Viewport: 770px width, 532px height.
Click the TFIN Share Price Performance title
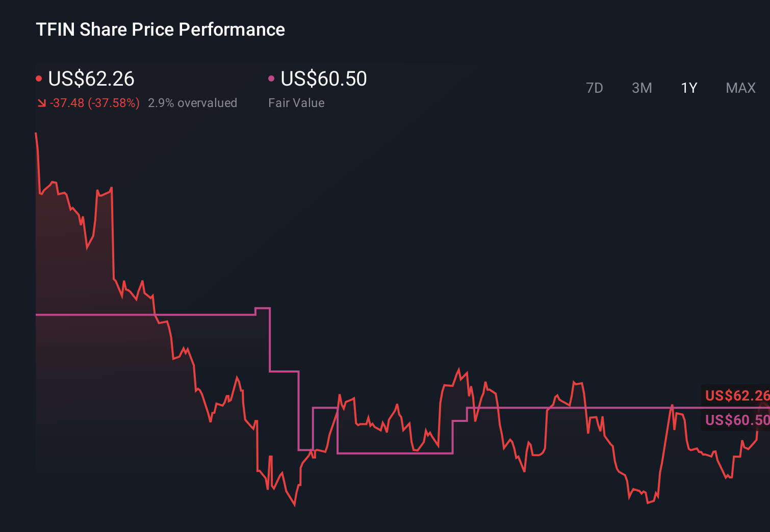160,29
